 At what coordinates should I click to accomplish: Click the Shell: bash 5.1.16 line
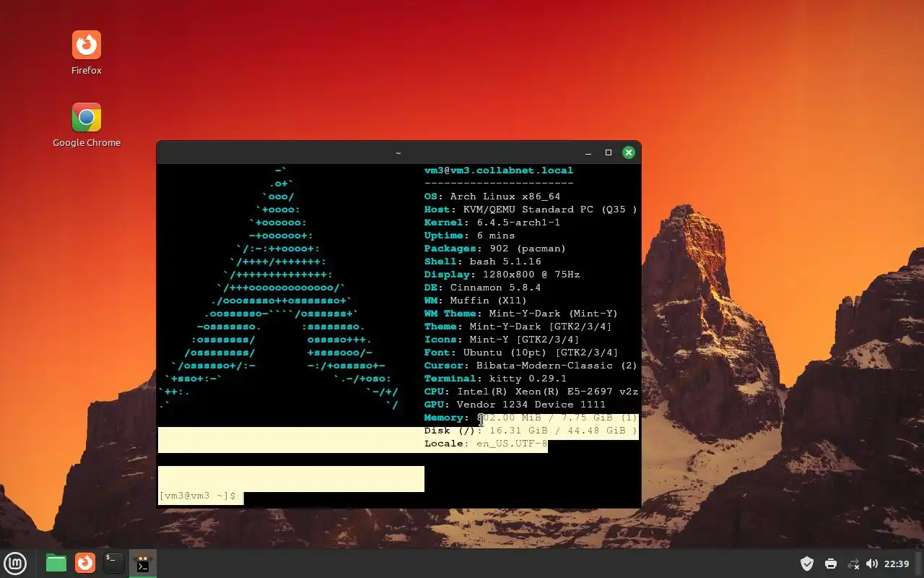tap(483, 262)
